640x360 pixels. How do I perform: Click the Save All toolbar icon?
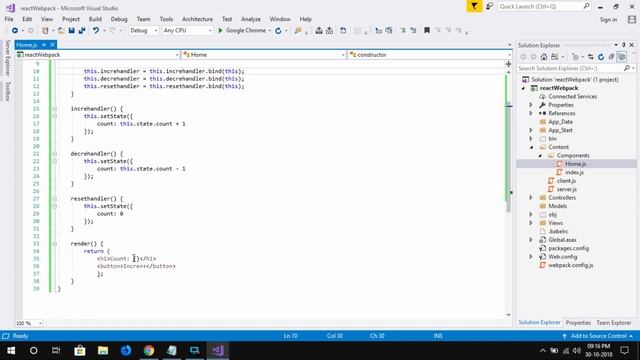coord(82,31)
